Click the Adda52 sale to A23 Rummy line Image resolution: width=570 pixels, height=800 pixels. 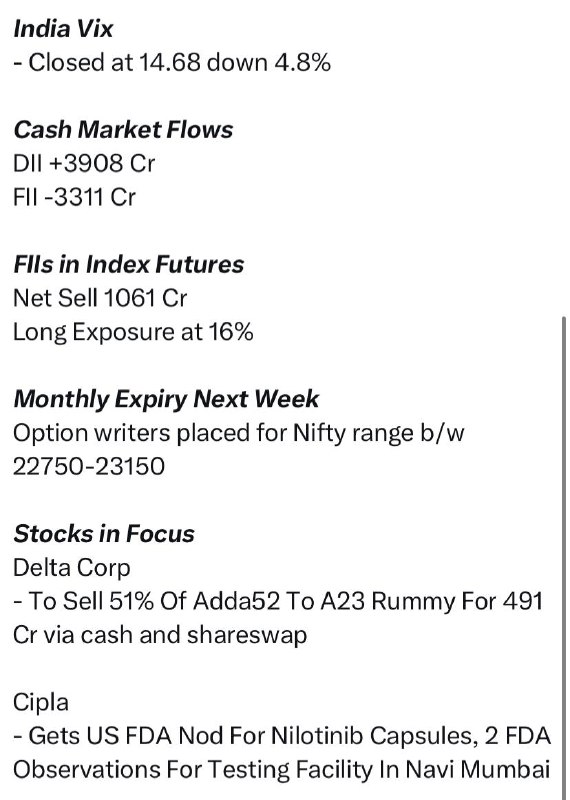[x=278, y=601]
